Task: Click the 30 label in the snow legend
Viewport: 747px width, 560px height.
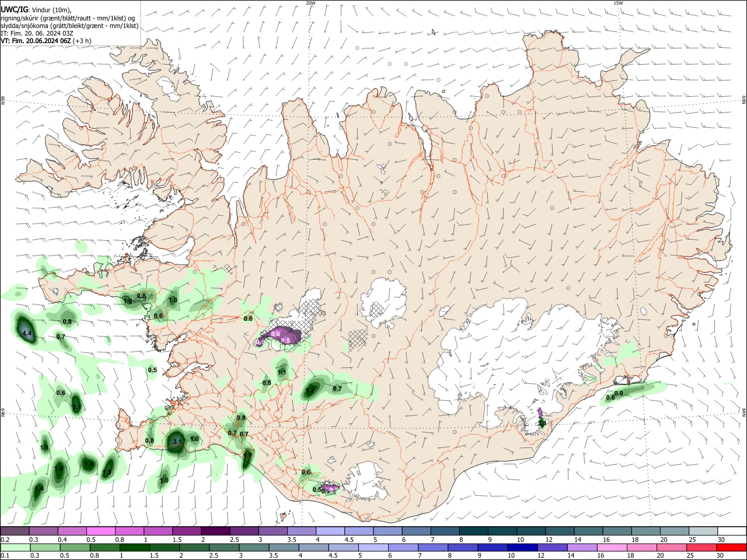Action: [721, 540]
